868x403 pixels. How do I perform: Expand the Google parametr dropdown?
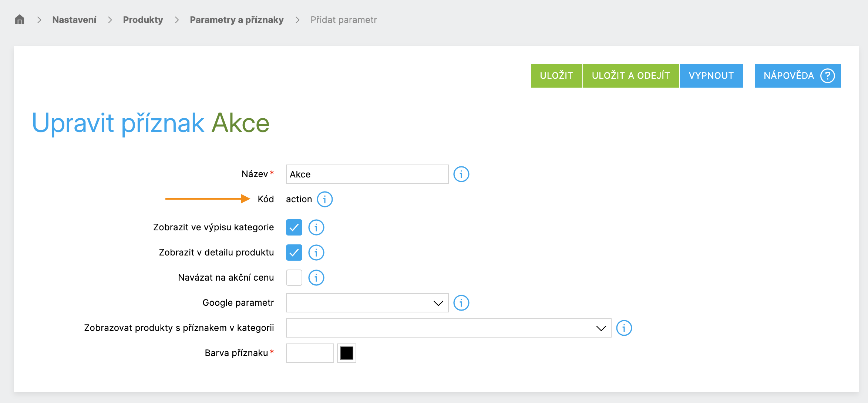pos(367,303)
